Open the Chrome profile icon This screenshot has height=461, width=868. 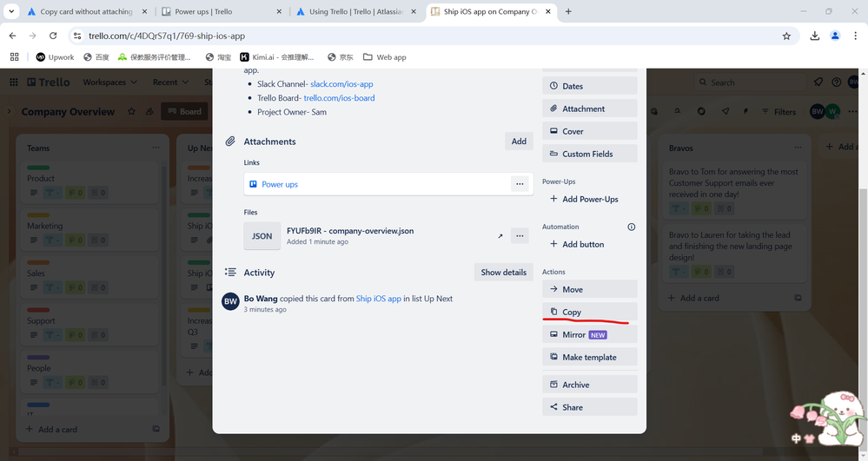835,36
